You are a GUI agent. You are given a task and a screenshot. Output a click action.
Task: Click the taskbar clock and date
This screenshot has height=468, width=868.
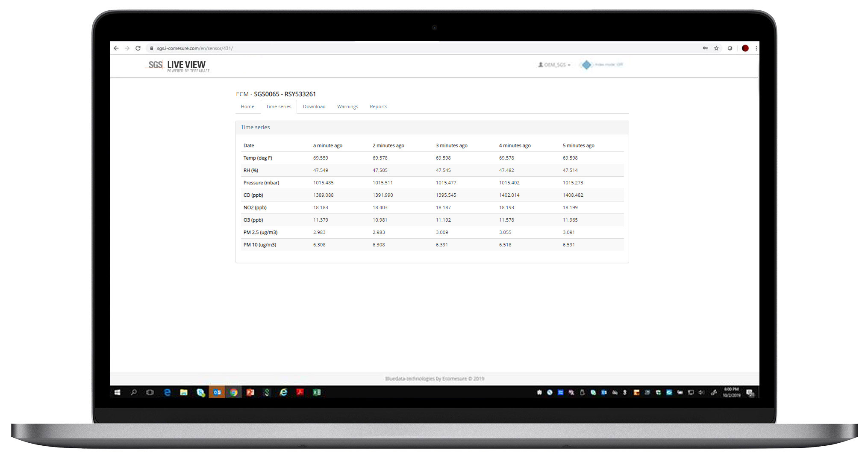click(x=731, y=392)
